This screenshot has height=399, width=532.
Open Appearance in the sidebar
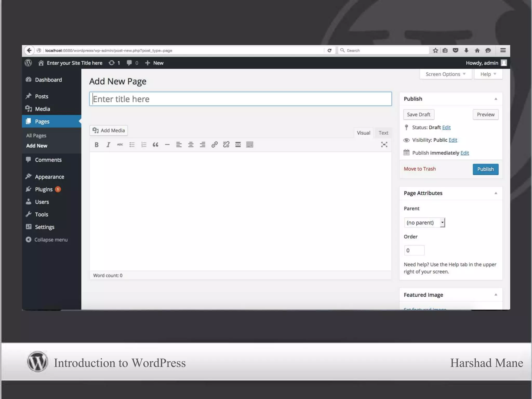pyautogui.click(x=52, y=177)
